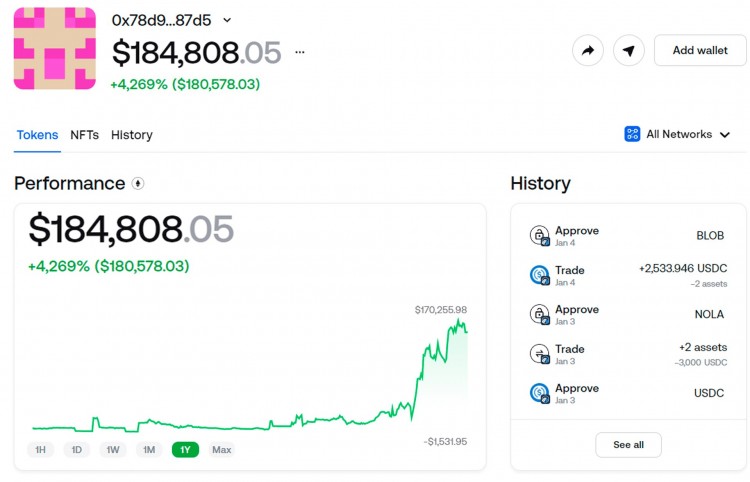Open the History tab

[132, 135]
